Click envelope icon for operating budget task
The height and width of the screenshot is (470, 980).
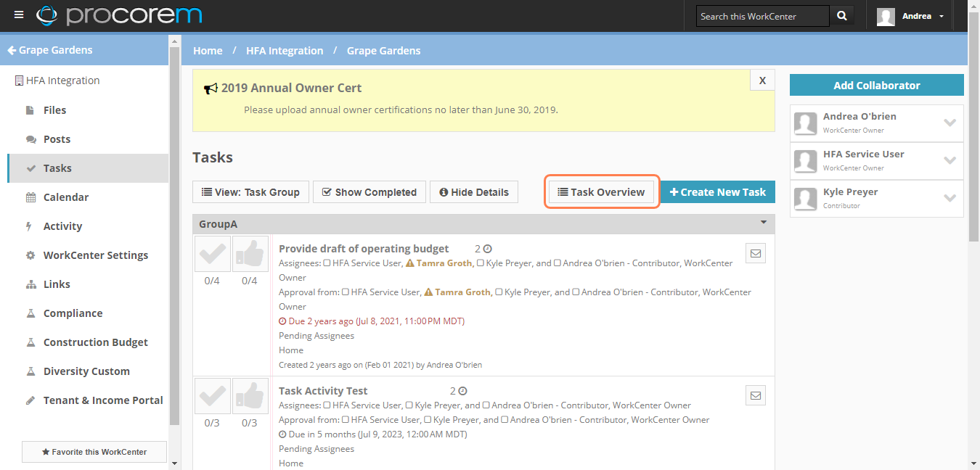[756, 253]
